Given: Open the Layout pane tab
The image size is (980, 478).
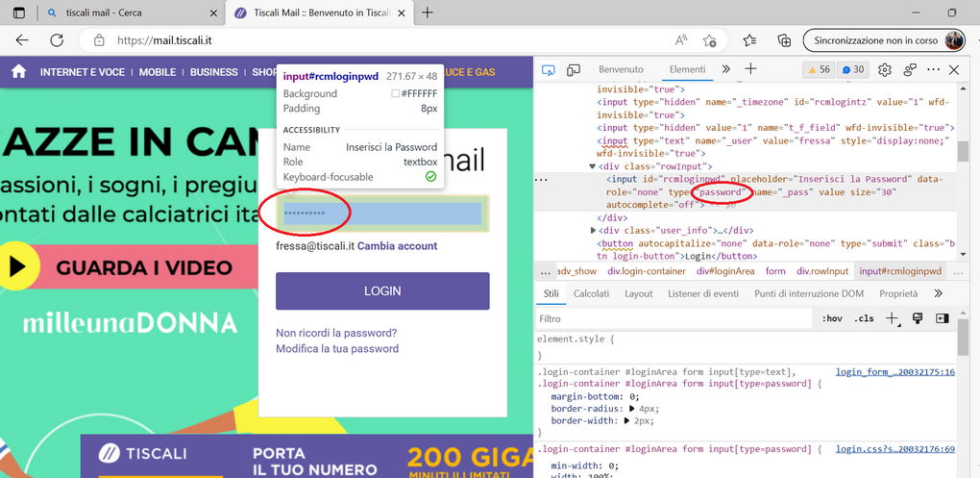Looking at the screenshot, I should (638, 293).
